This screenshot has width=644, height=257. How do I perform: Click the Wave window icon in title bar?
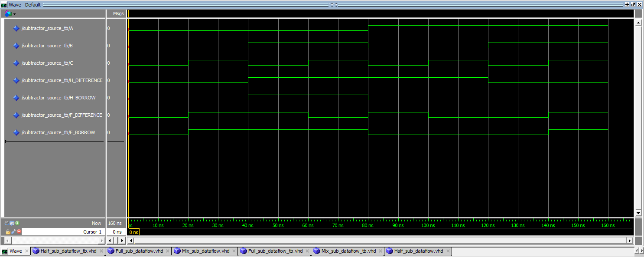[4, 4]
